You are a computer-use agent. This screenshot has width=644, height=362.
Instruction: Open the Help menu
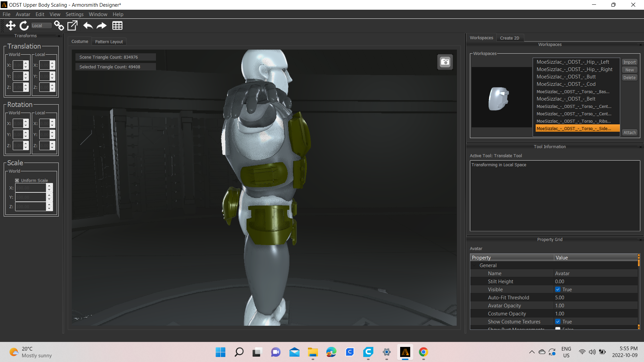(118, 14)
